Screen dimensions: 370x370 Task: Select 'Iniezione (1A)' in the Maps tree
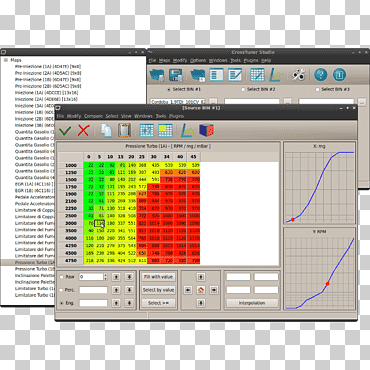coord(46,93)
